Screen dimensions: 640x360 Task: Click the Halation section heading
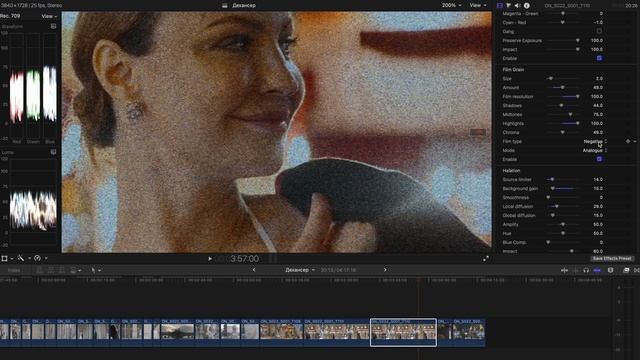coord(511,171)
